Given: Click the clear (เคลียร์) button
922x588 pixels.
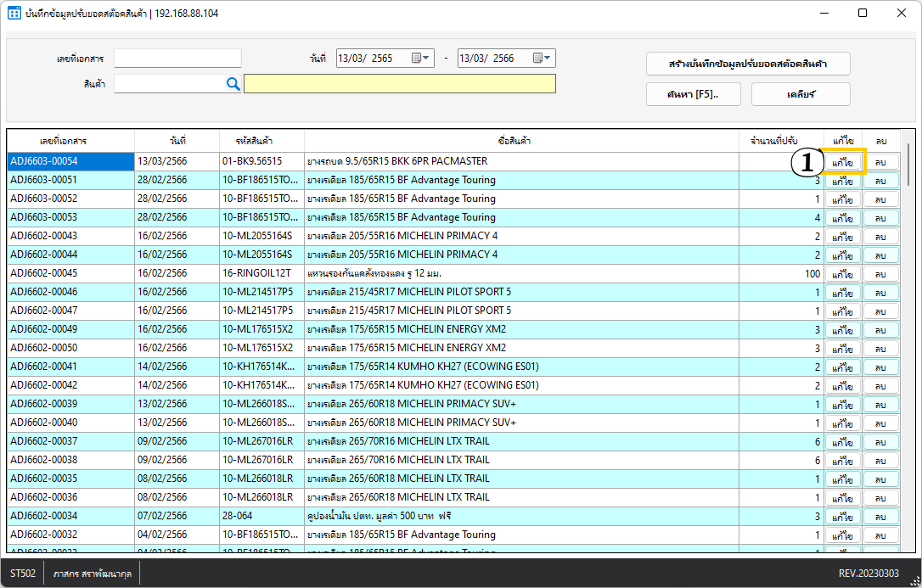Looking at the screenshot, I should click(801, 94).
